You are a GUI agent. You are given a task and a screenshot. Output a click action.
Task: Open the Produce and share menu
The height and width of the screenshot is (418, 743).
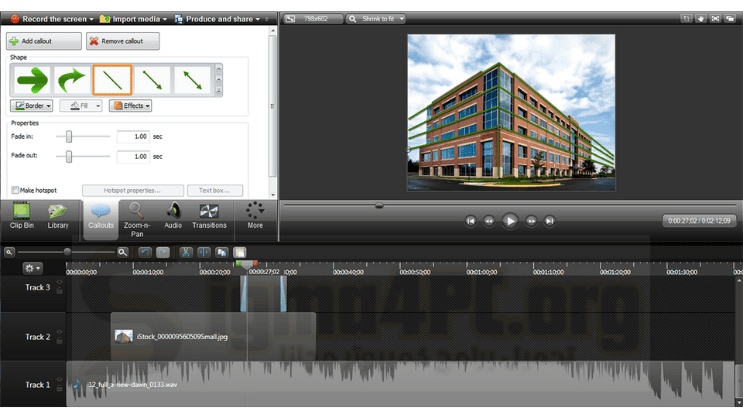click(x=220, y=19)
